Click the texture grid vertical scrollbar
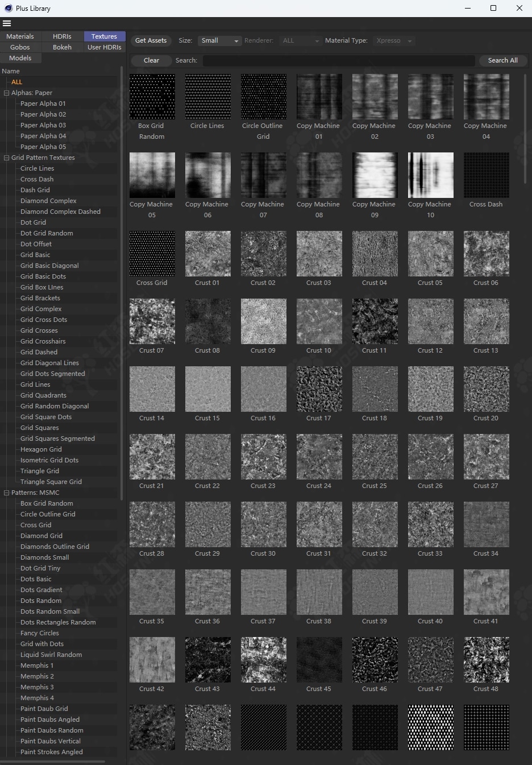 (525, 128)
